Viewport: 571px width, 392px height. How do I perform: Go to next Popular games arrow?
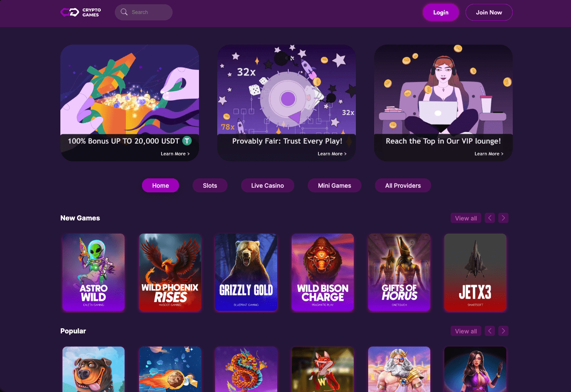[503, 331]
